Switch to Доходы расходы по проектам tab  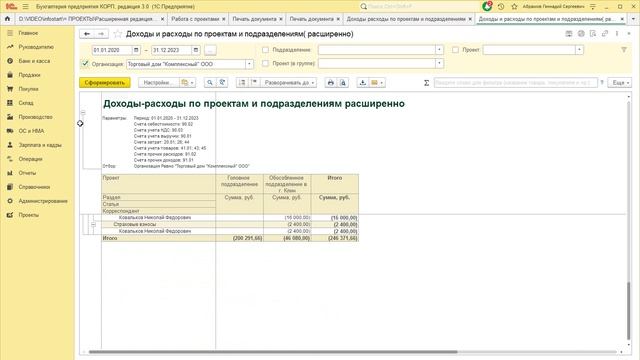(406, 19)
